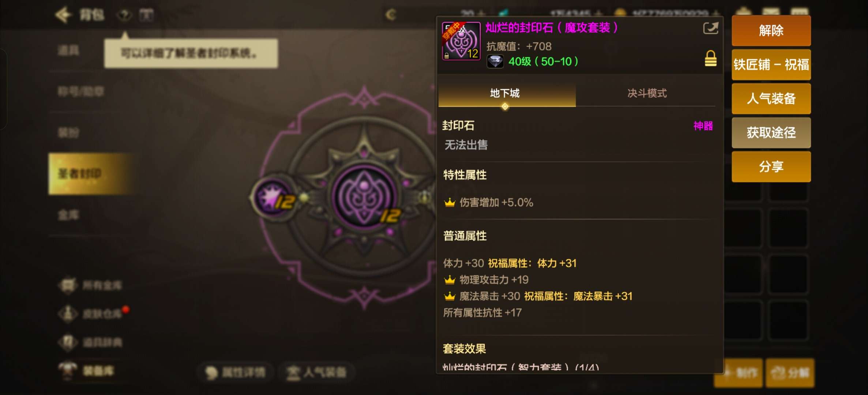Click the 分享 button

[771, 167]
